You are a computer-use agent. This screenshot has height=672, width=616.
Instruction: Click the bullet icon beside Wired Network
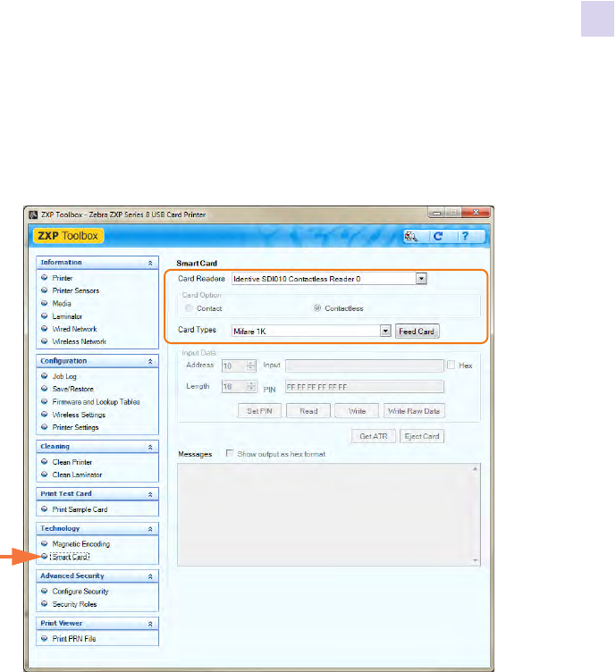[x=44, y=329]
